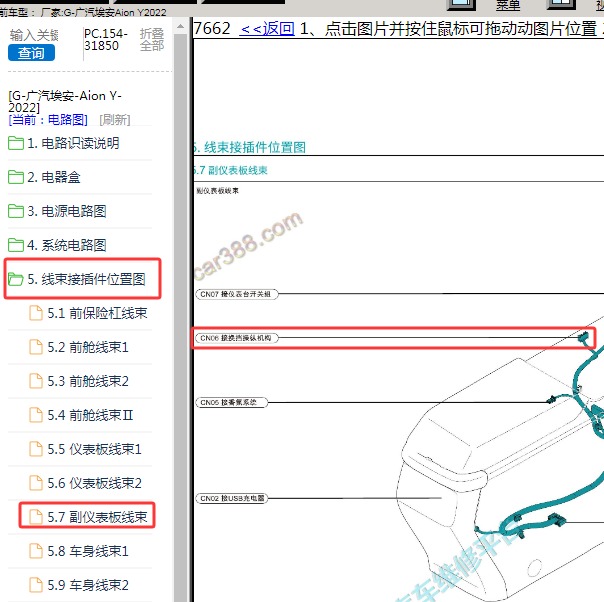Collapse folder 5. 线束接插件位置图
Screen dimensions: 604x602
click(86, 279)
